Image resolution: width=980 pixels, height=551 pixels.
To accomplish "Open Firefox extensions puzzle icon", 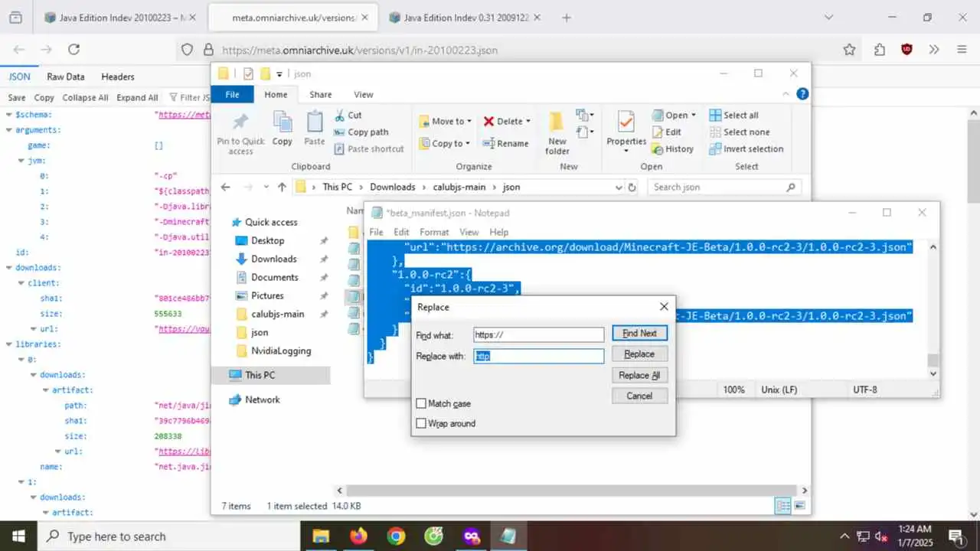I will pos(879,50).
